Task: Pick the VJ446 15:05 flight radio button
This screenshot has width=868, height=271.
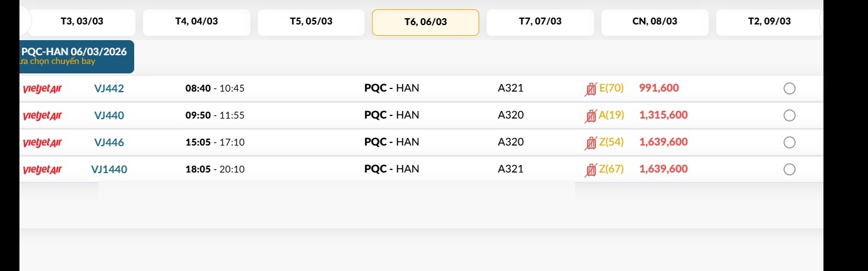Action: tap(790, 142)
